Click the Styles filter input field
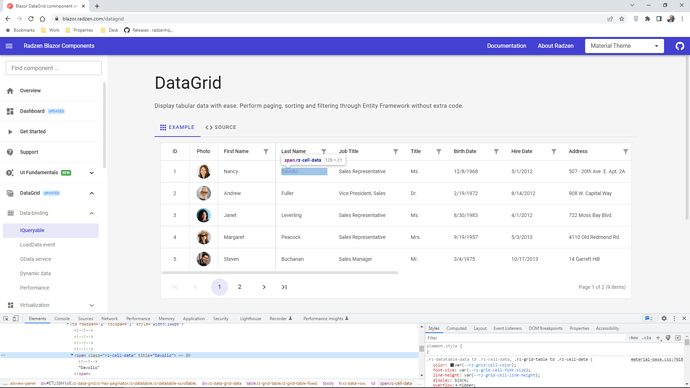The height and width of the screenshot is (388, 690). [x=525, y=338]
